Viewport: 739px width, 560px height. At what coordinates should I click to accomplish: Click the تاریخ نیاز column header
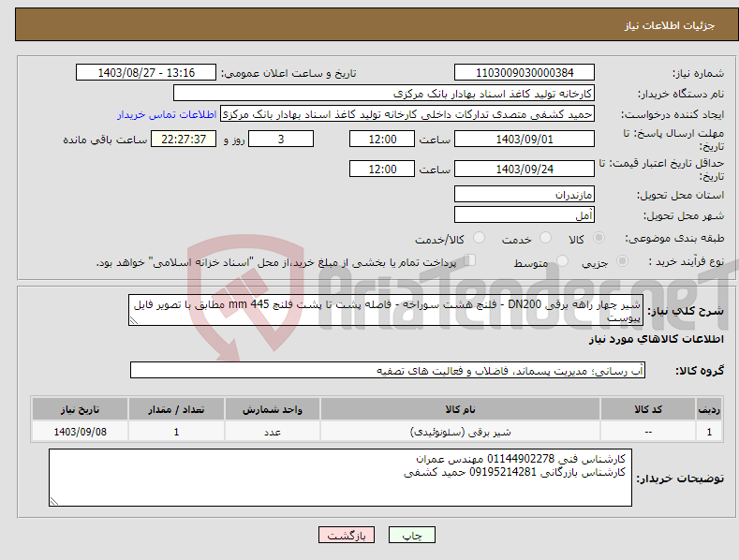coord(81,409)
